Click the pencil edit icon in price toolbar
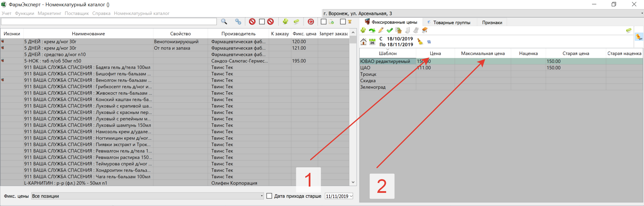The height and width of the screenshot is (206, 644). [381, 30]
